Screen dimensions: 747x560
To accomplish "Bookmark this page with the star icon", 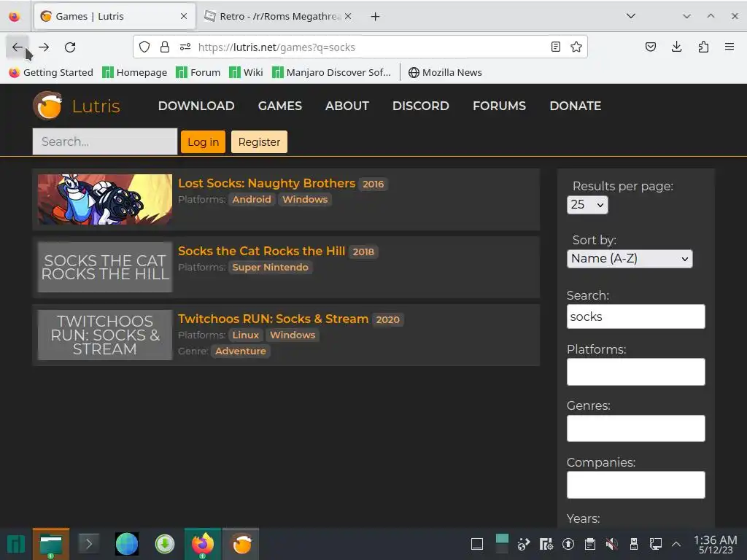I will [576, 47].
